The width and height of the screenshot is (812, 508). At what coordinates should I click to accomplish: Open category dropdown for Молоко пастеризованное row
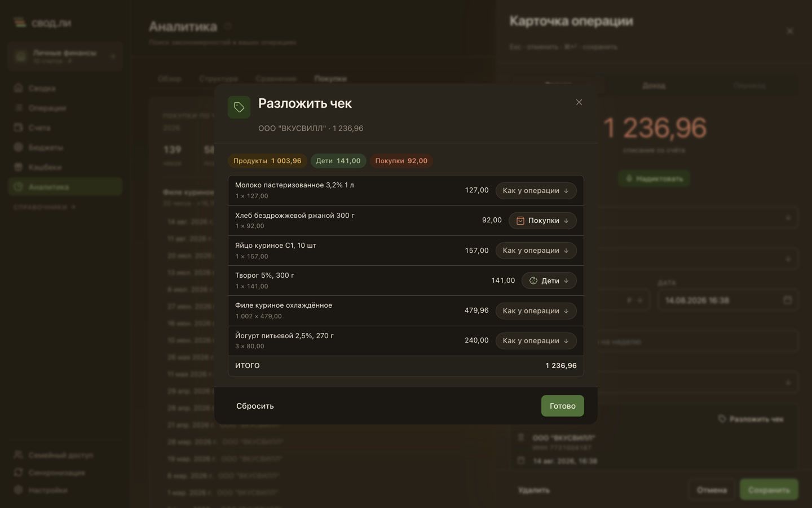[536, 191]
